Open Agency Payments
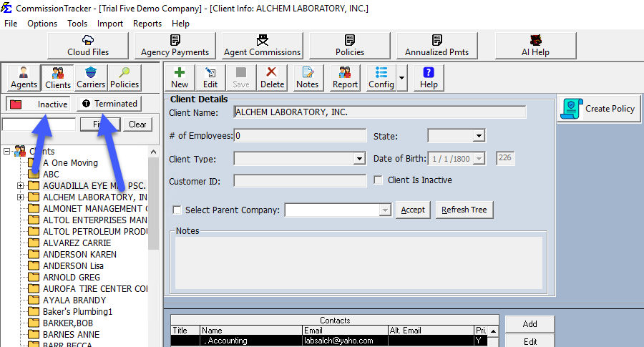This screenshot has height=347, width=644. pos(175,46)
